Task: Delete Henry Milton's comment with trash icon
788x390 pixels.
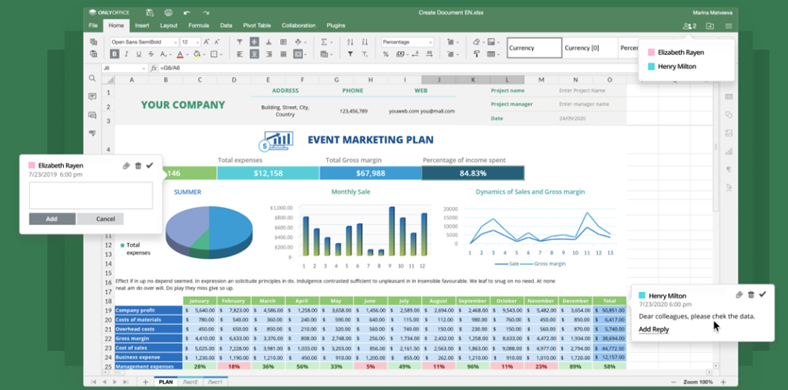Action: 751,295
